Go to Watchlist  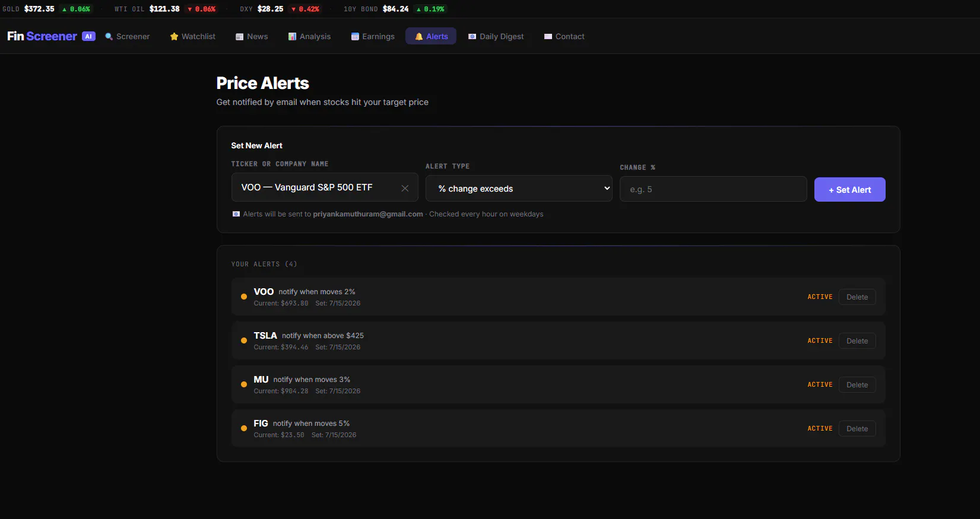coord(193,36)
